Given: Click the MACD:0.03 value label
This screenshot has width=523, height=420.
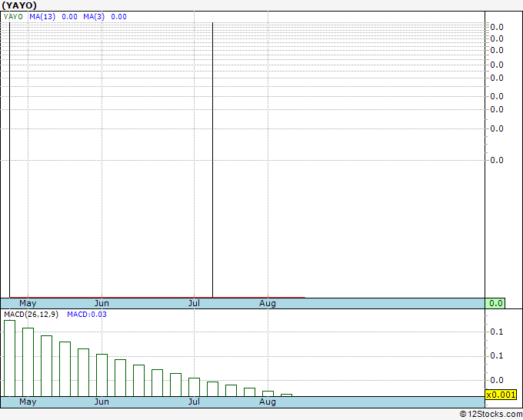Looking at the screenshot, I should tap(87, 315).
